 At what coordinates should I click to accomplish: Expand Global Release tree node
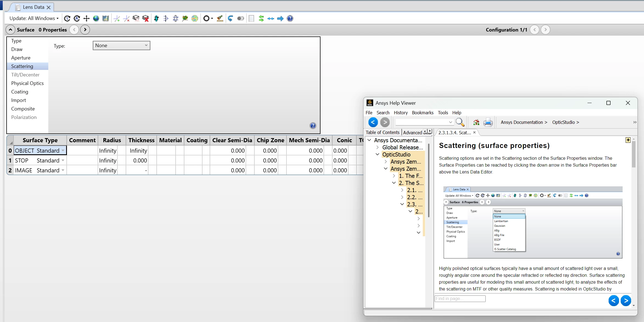point(378,147)
